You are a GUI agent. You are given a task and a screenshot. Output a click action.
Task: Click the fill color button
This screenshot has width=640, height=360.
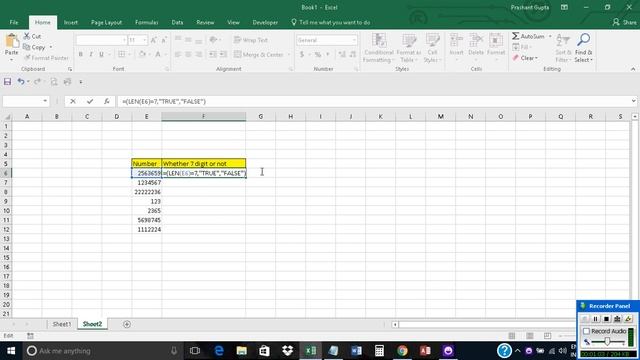(142, 54)
